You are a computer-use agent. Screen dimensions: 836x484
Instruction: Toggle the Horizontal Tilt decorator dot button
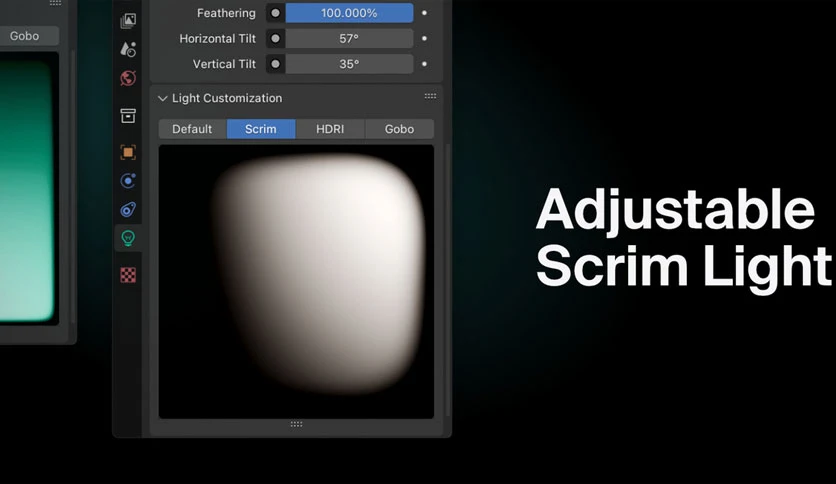(275, 38)
